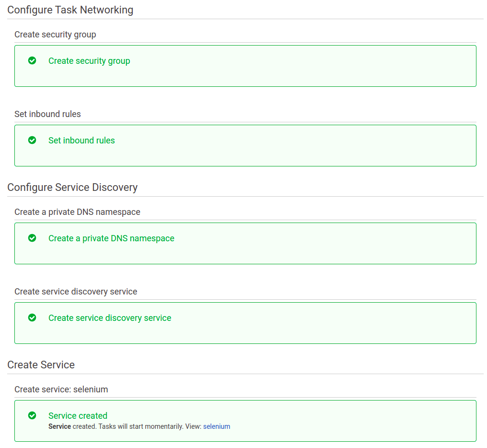Click the success check icon for Set inbound rules
The height and width of the screenshot is (448, 487).
pos(32,140)
